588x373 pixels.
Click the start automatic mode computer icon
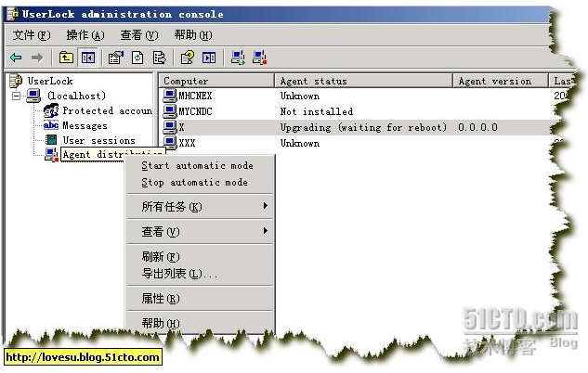pyautogui.click(x=238, y=58)
